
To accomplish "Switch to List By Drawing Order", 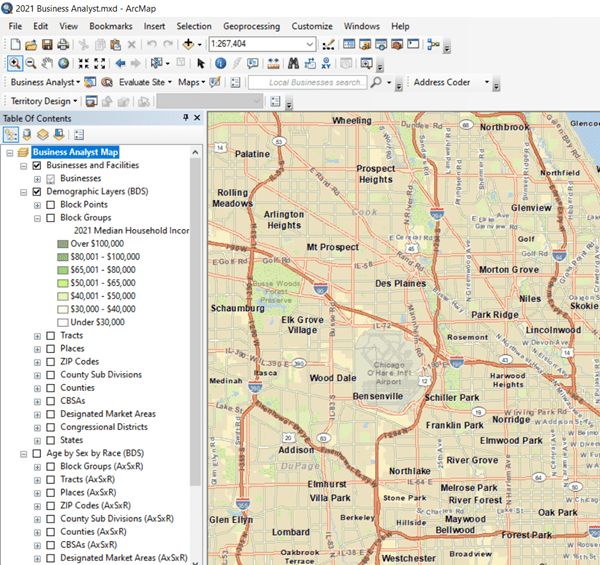I will [x=11, y=135].
